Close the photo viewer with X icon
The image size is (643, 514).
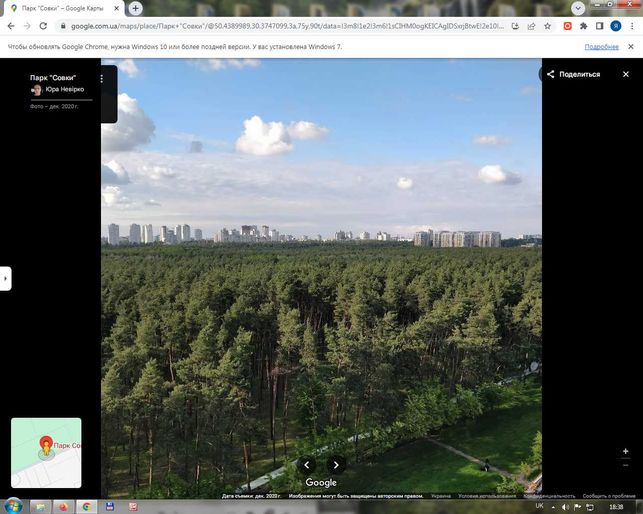[626, 74]
